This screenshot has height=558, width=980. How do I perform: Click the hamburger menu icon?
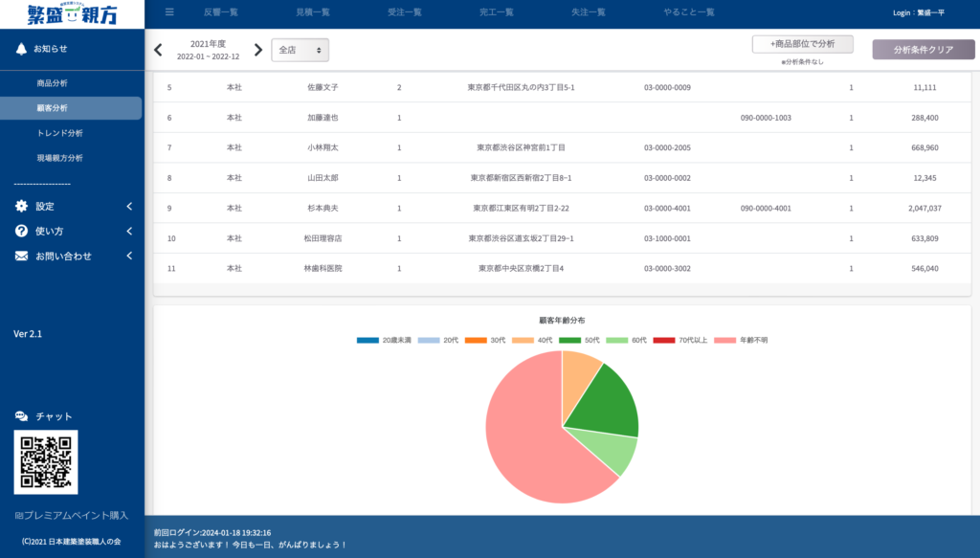[169, 11]
